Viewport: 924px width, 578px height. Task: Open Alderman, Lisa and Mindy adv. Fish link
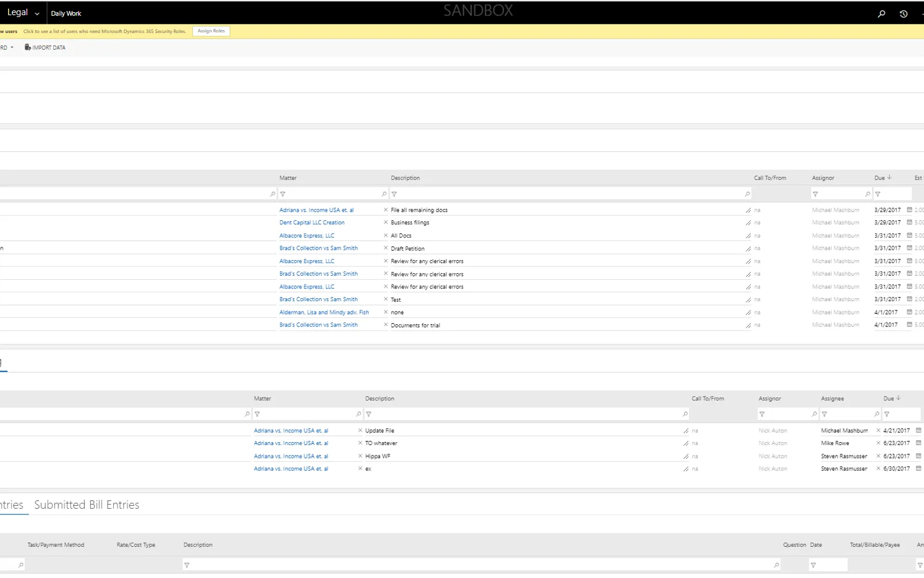point(324,312)
